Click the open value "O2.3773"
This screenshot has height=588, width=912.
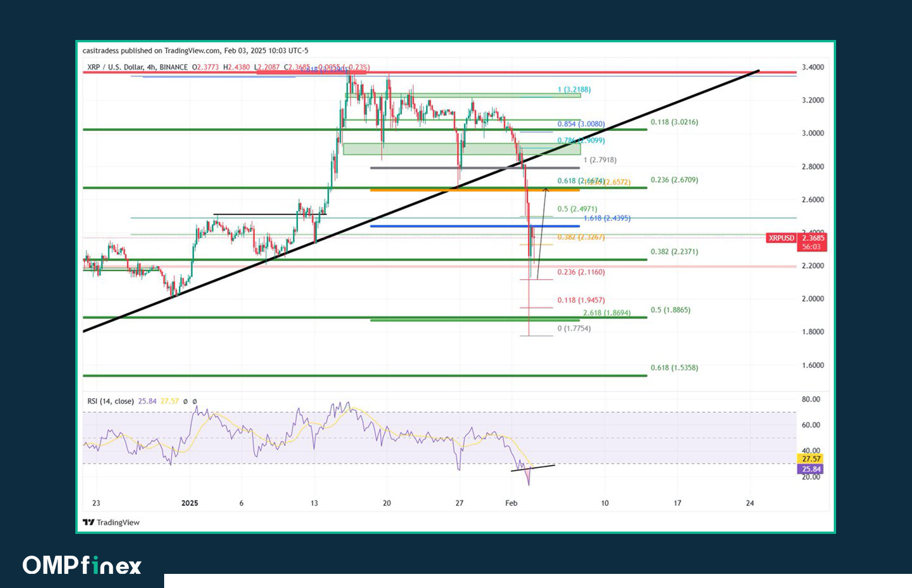pos(205,67)
